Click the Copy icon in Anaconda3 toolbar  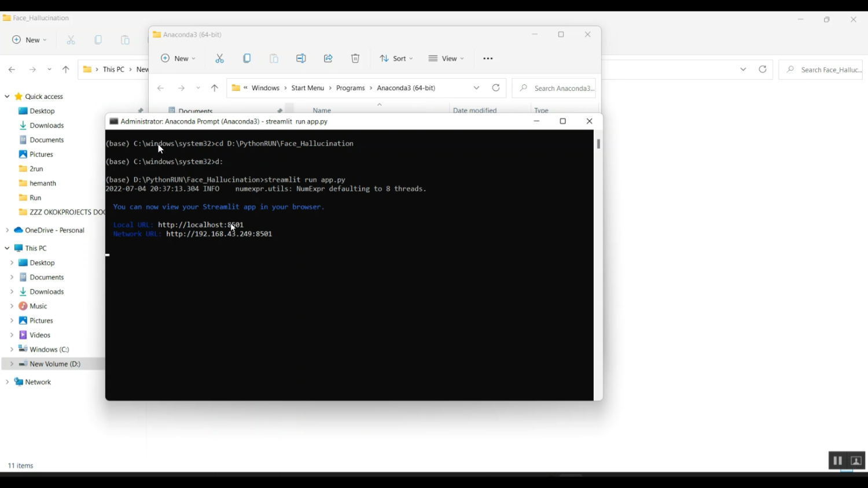pos(247,58)
